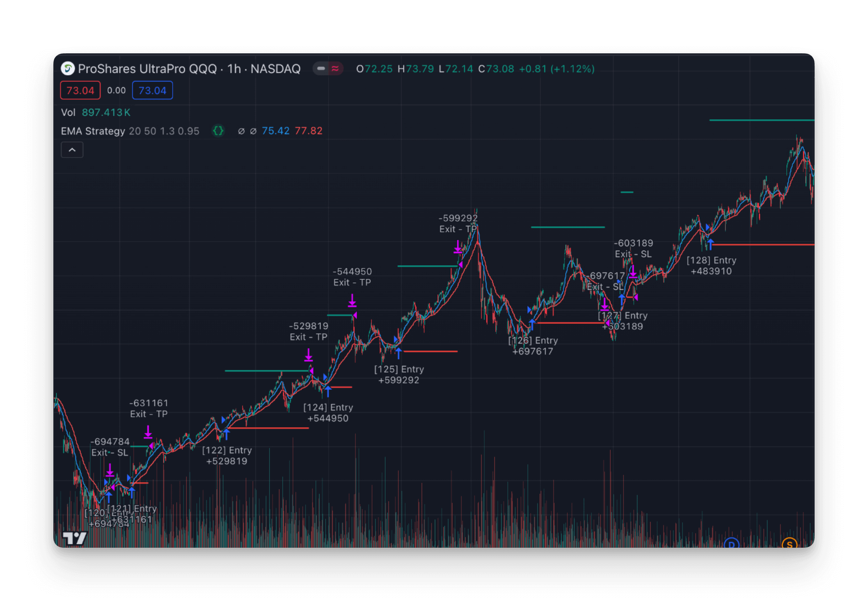This screenshot has height=601, width=868.
Task: Click the ProShares UltraPro QQQ symbol title
Action: tap(189, 68)
